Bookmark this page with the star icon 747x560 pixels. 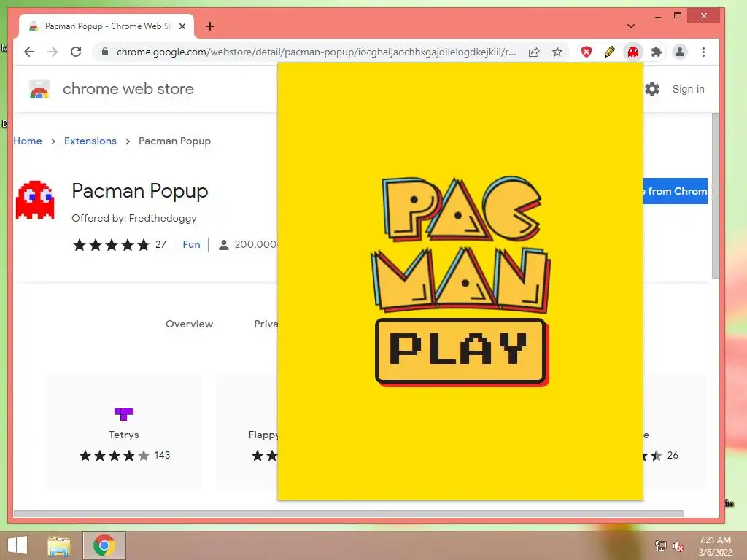click(557, 52)
